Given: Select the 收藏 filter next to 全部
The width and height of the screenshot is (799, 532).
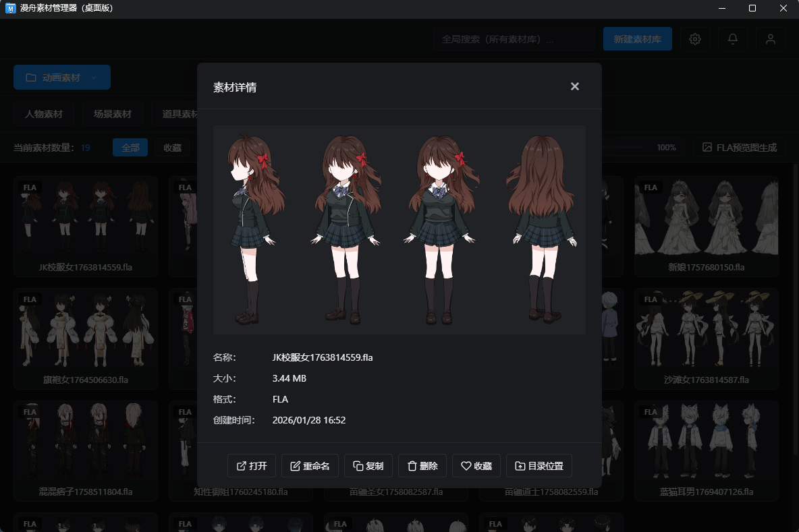Looking at the screenshot, I should pyautogui.click(x=172, y=148).
